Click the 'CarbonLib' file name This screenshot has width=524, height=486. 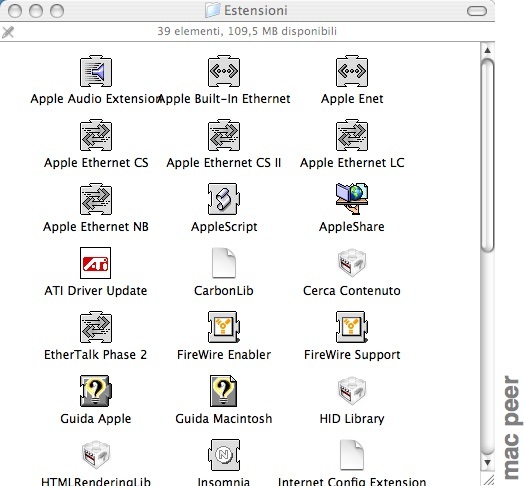pyautogui.click(x=224, y=291)
